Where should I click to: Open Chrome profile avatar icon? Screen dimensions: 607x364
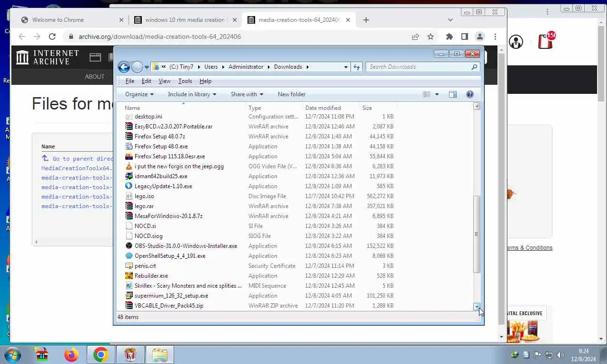coord(480,36)
